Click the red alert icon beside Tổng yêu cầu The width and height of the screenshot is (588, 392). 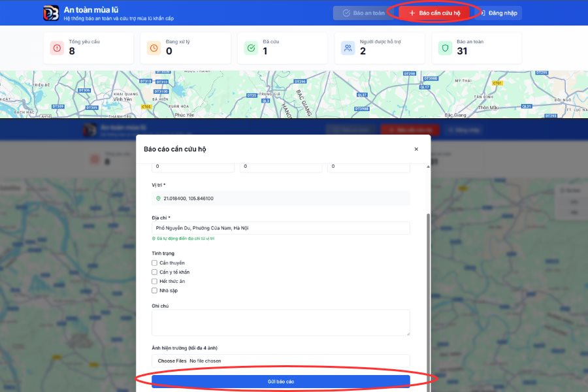(x=57, y=48)
